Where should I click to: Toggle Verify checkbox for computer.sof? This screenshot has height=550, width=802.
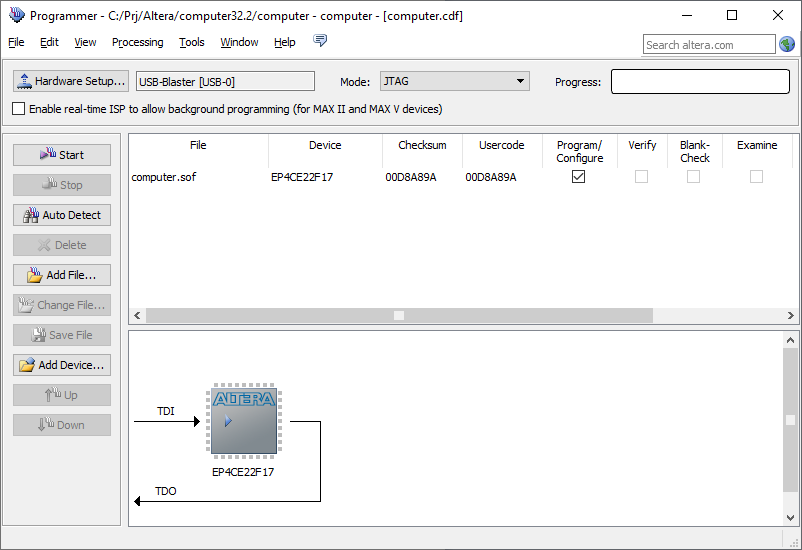pos(641,177)
